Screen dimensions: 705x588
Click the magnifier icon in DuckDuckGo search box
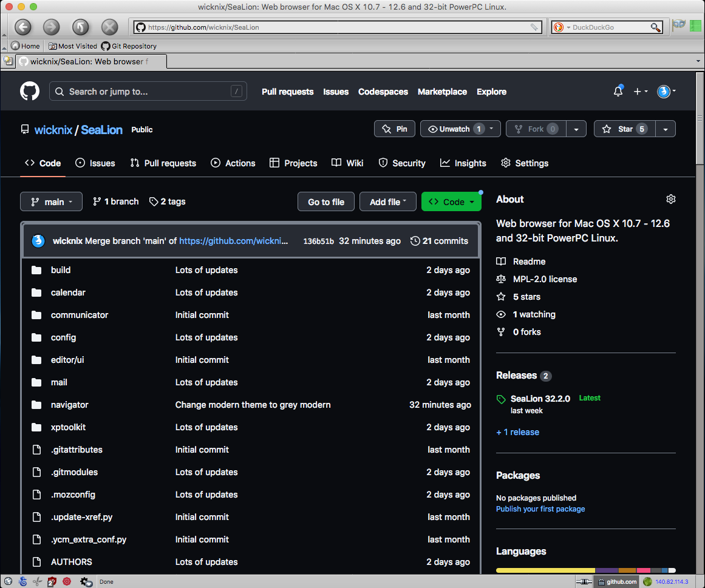(656, 27)
